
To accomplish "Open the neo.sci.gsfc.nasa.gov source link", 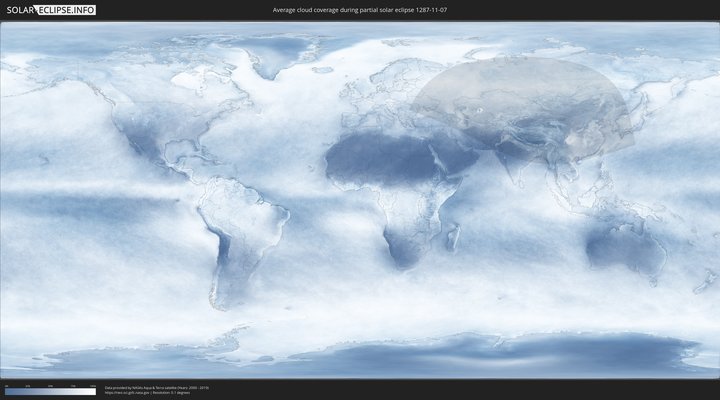I will (x=127, y=393).
